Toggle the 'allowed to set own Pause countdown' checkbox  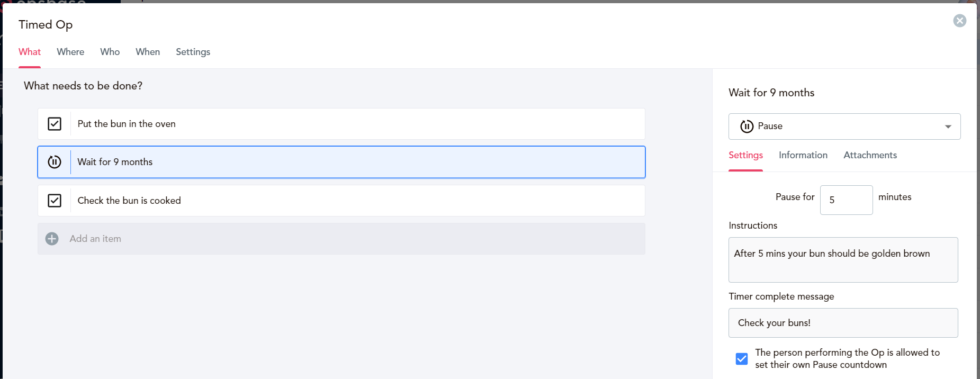point(742,359)
